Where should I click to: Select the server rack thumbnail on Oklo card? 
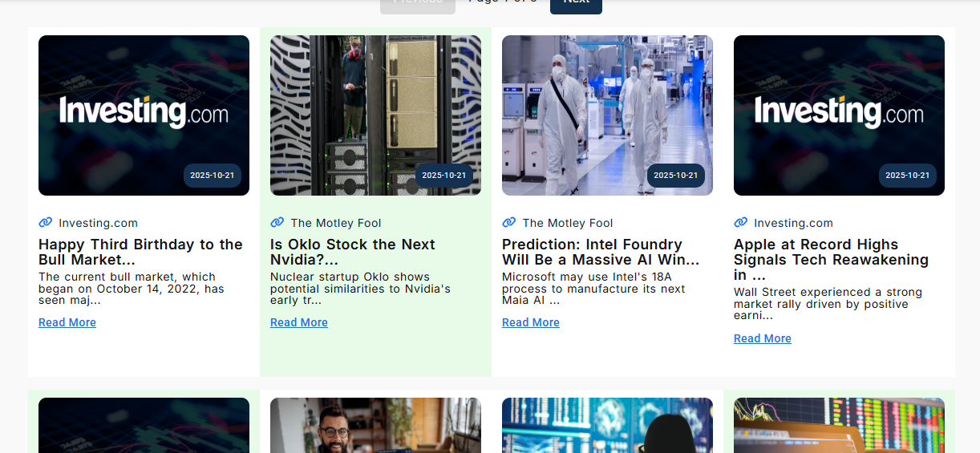[x=375, y=115]
